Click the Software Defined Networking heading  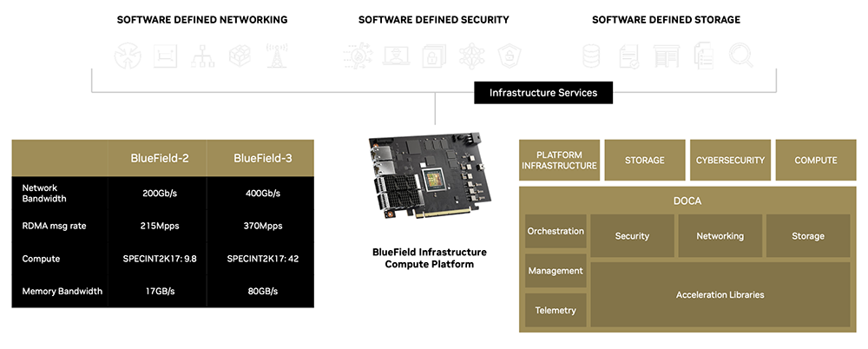[202, 20]
